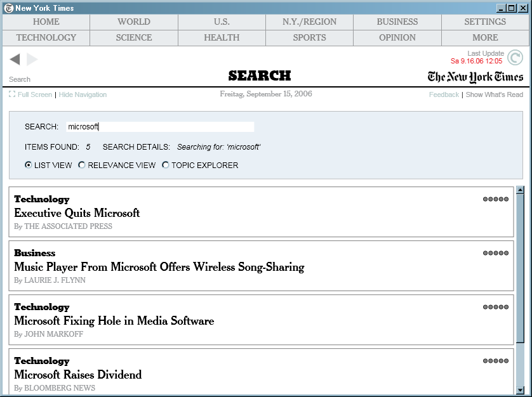Screen dimensions: 532x397
Task: Click the date Freitag, September 15, 2006
Action: click(x=266, y=94)
